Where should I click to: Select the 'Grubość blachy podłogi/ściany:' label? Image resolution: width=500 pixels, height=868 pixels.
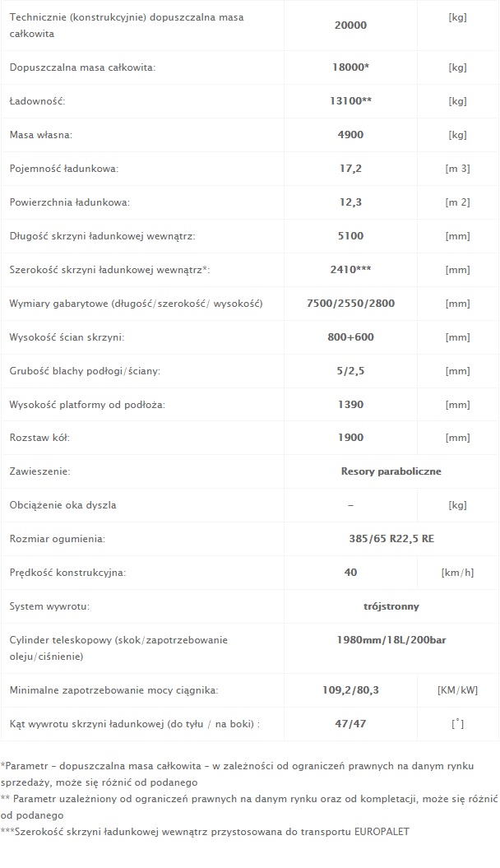coord(85,371)
